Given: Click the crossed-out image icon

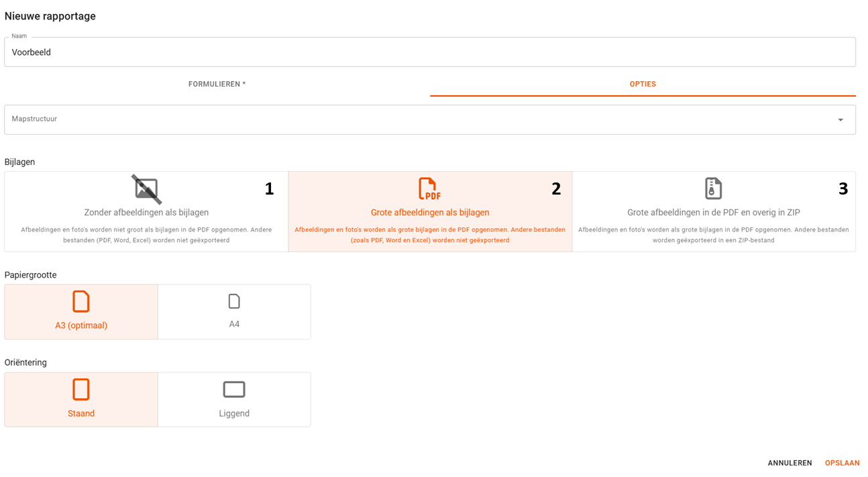Looking at the screenshot, I should [146, 189].
